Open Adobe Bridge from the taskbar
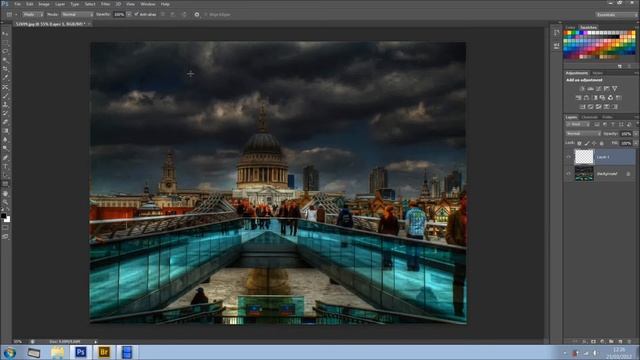Screen dimensions: 640x360 click(104, 352)
